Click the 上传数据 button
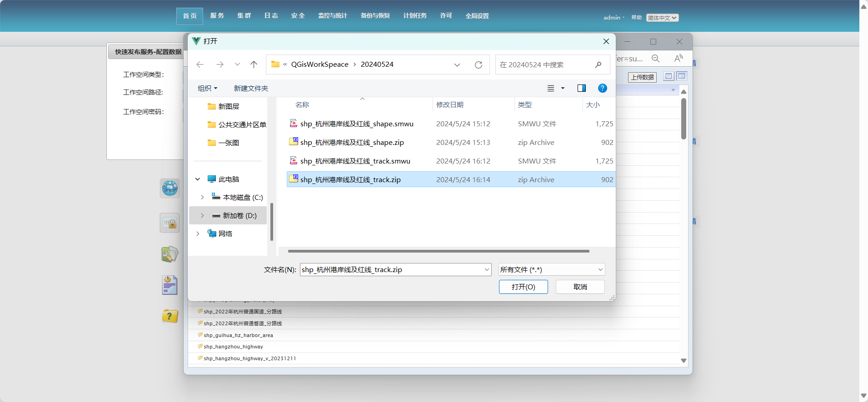Viewport: 868px width, 402px height. [x=643, y=77]
